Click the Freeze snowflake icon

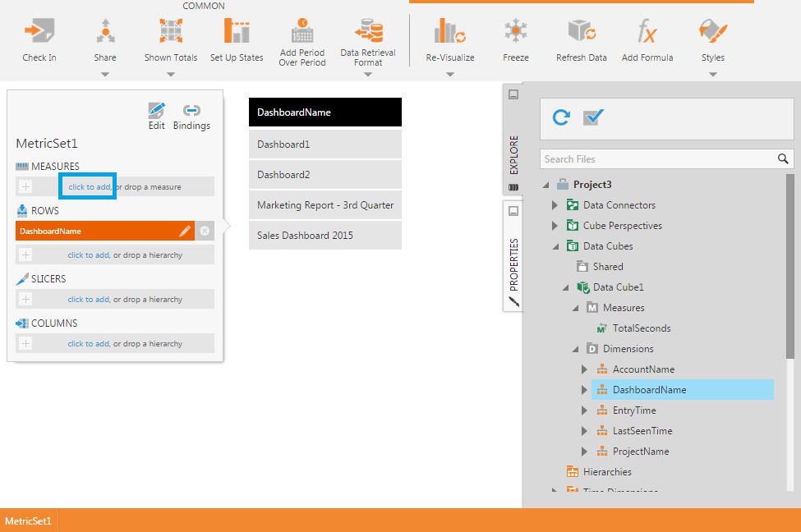click(x=516, y=33)
